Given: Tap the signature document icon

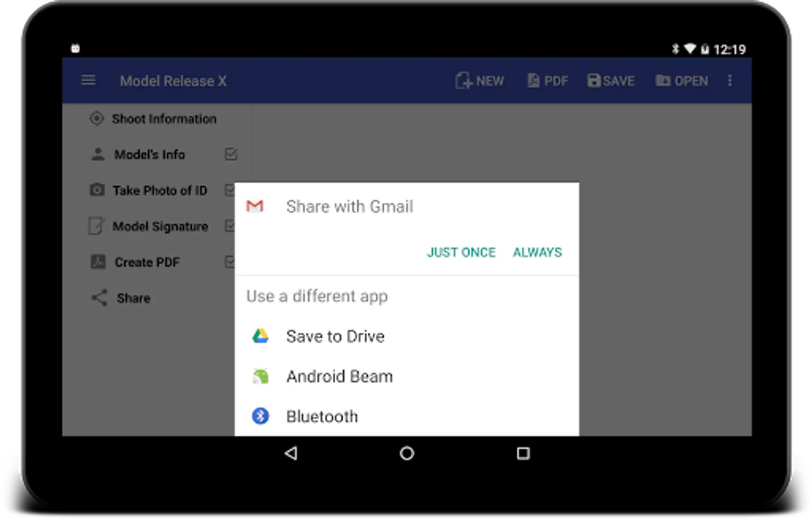Looking at the screenshot, I should pyautogui.click(x=96, y=226).
